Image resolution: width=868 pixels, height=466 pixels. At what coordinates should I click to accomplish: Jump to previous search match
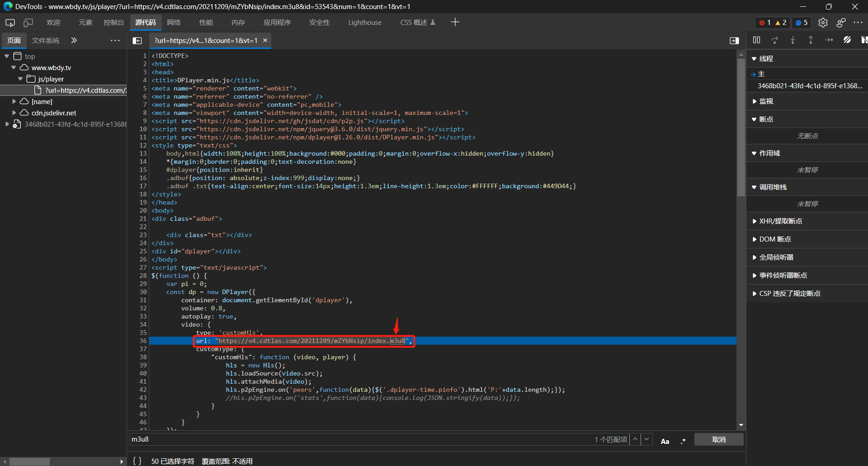point(635,439)
